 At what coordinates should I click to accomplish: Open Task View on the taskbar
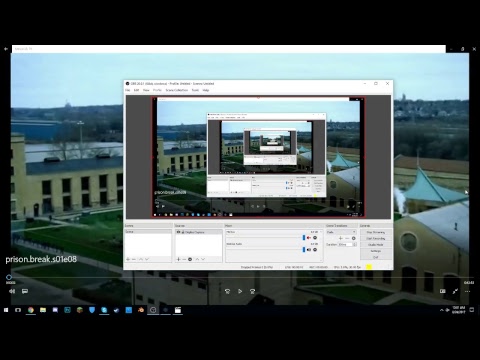(18, 310)
